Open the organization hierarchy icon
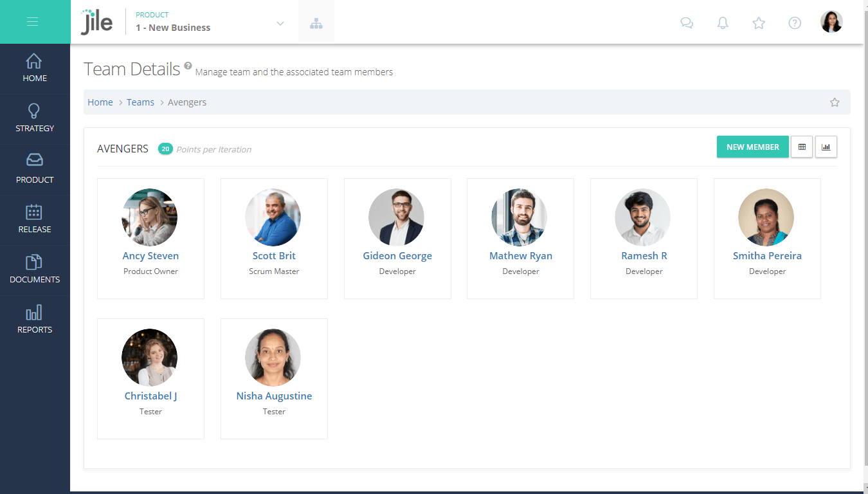The image size is (868, 494). click(x=316, y=24)
